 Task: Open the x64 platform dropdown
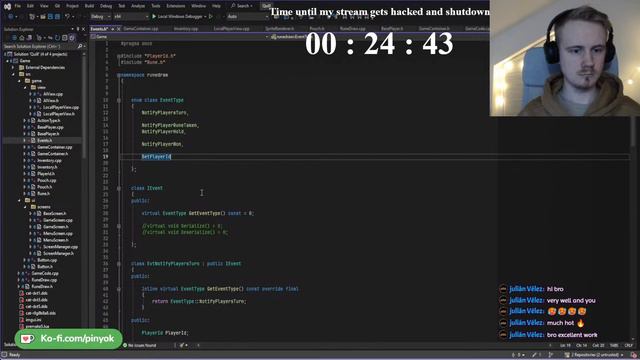[131, 17]
